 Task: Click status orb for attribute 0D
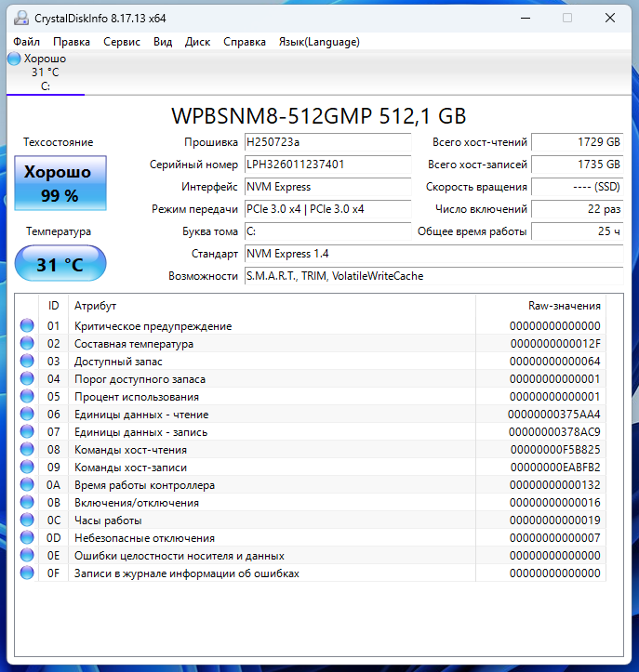[27, 537]
